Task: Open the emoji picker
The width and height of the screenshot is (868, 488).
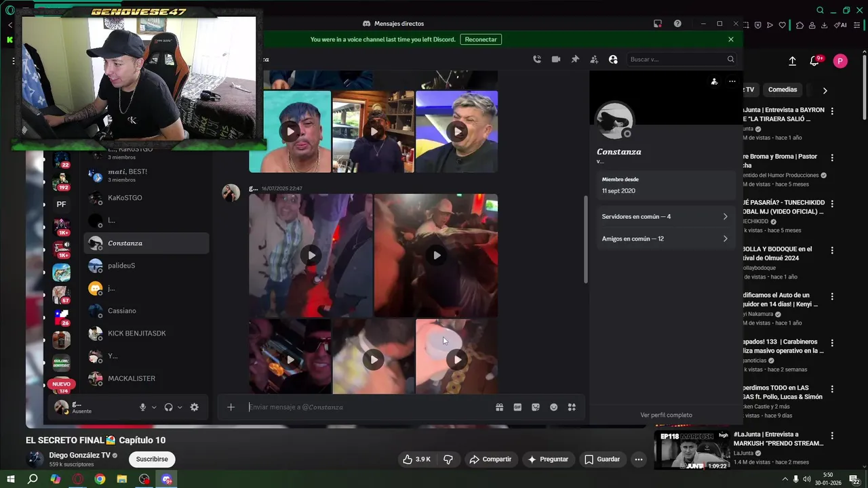Action: click(554, 407)
